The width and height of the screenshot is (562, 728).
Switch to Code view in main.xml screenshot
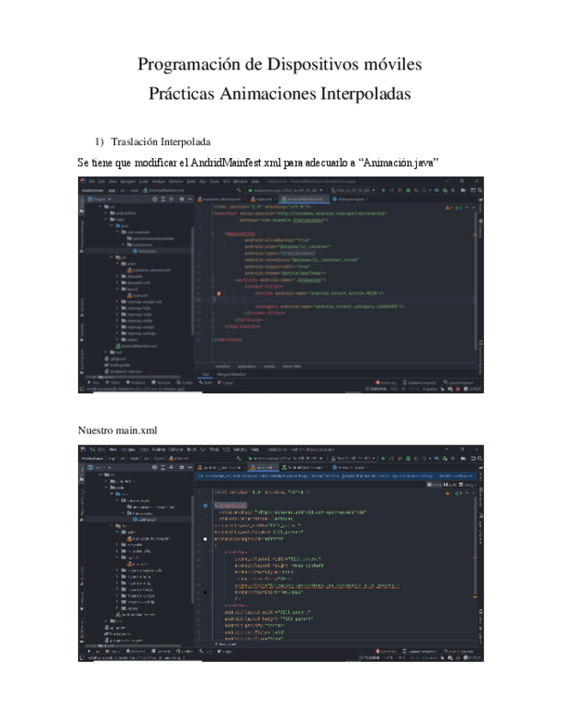tap(434, 485)
